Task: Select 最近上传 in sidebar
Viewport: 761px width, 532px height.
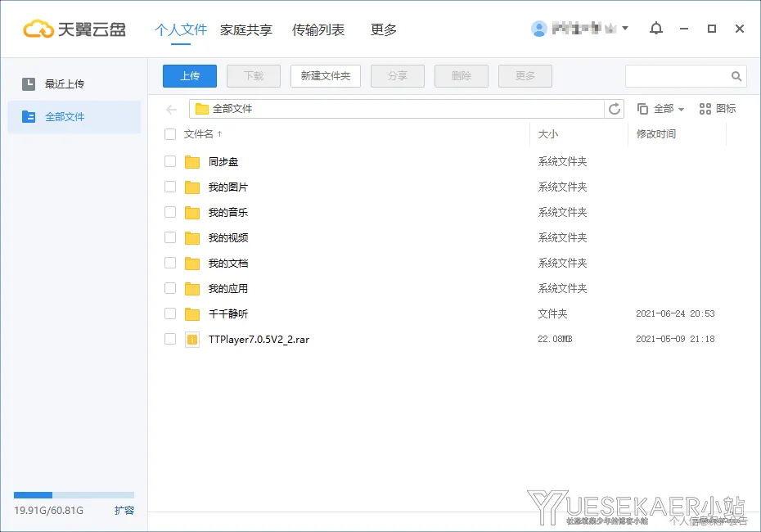Action: pos(74,84)
